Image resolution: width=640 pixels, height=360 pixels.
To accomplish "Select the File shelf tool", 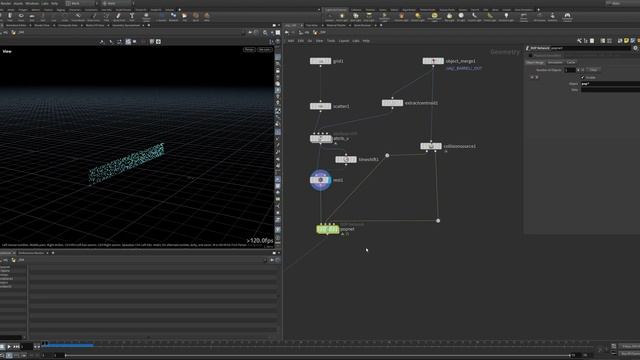I will (x=184, y=17).
